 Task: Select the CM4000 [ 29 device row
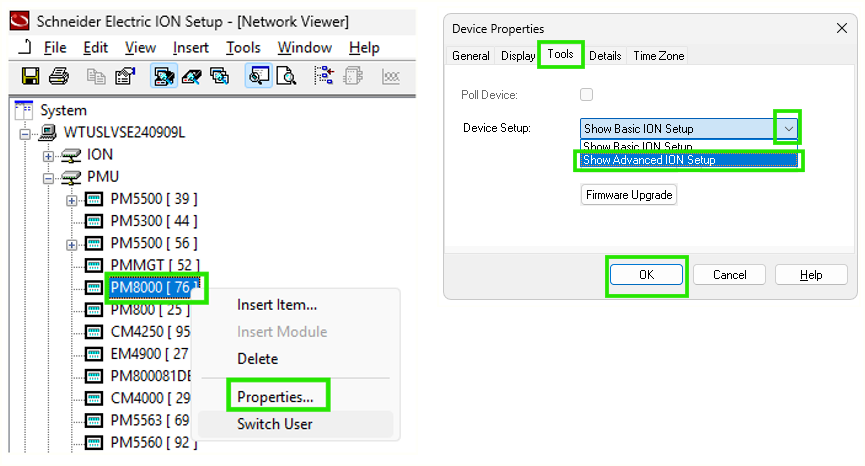pos(150,398)
